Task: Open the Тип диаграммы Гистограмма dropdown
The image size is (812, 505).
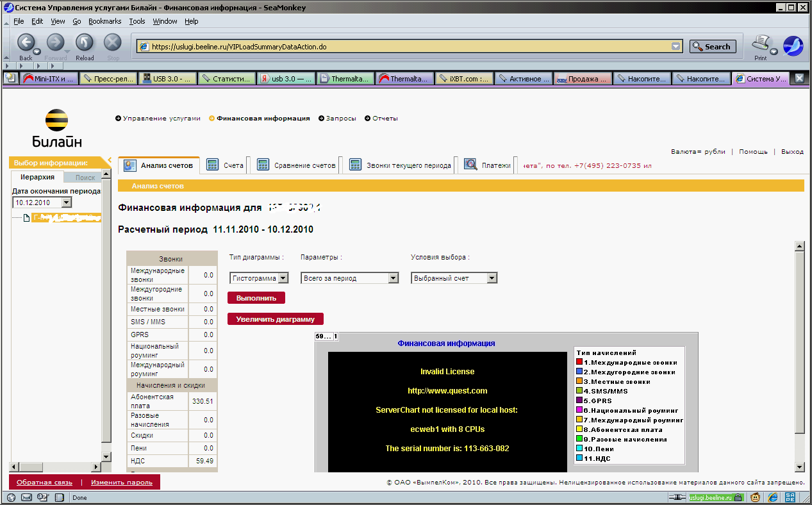Action: [x=259, y=278]
